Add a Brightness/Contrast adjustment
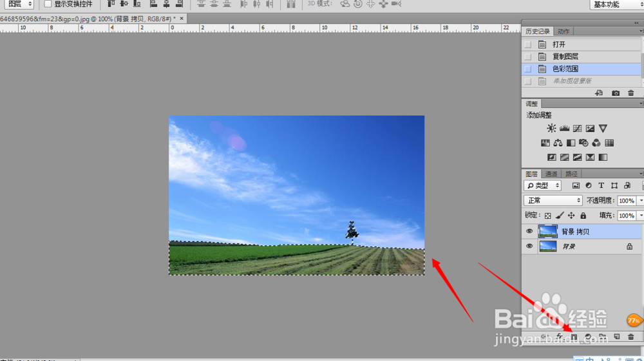The image size is (644, 361). pyautogui.click(x=551, y=129)
